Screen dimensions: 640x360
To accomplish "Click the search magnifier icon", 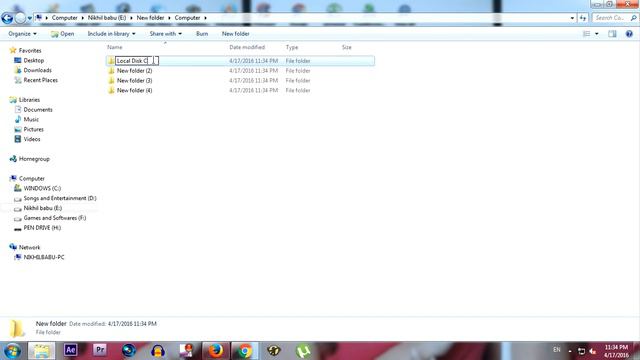I will [x=633, y=18].
